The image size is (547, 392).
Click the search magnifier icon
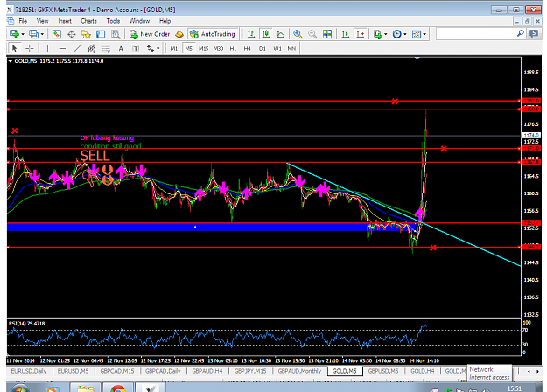pyautogui.click(x=520, y=34)
